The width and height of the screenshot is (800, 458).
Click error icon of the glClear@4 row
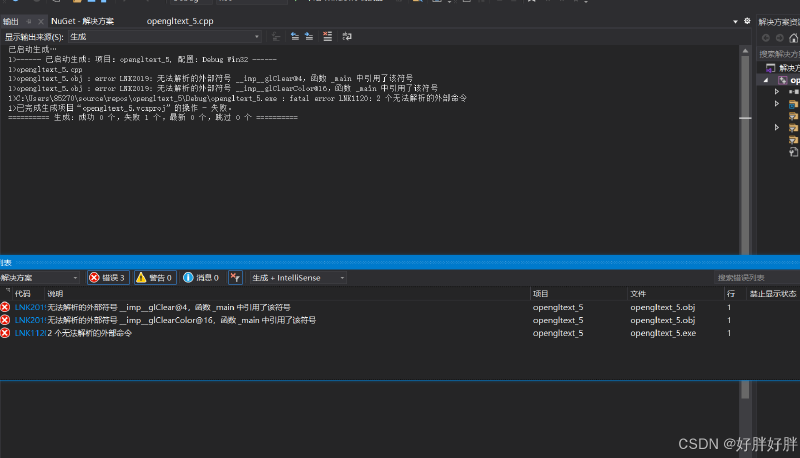[5, 307]
